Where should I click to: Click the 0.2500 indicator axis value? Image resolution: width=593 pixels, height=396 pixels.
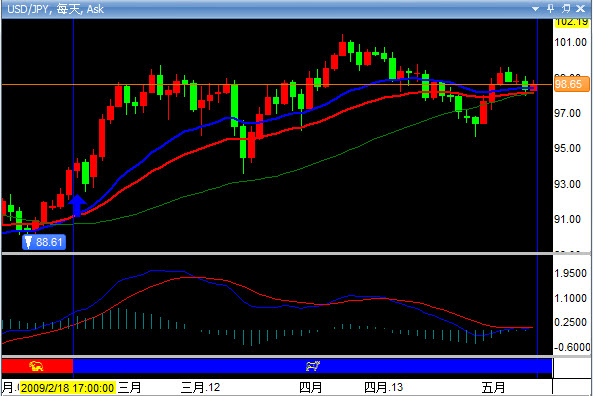570,322
